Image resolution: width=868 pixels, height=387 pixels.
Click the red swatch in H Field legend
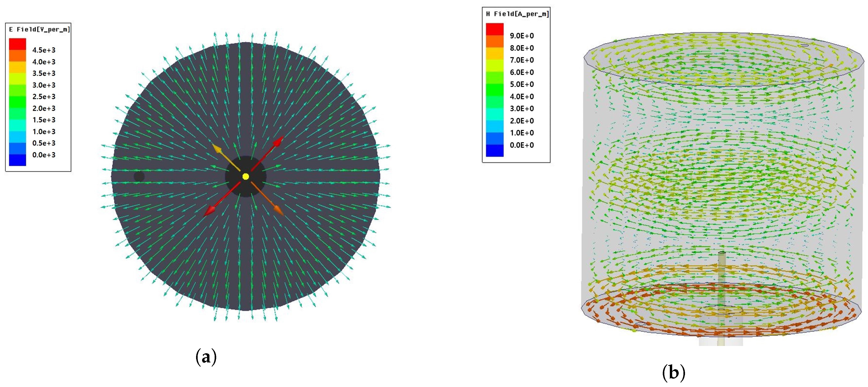(494, 29)
